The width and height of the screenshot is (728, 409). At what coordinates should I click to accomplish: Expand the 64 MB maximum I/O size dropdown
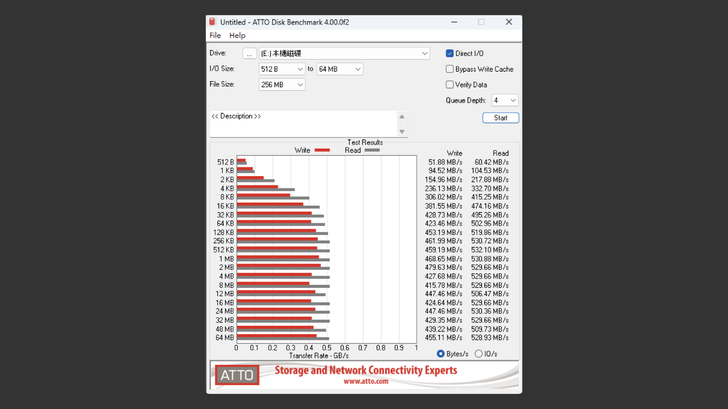point(339,70)
